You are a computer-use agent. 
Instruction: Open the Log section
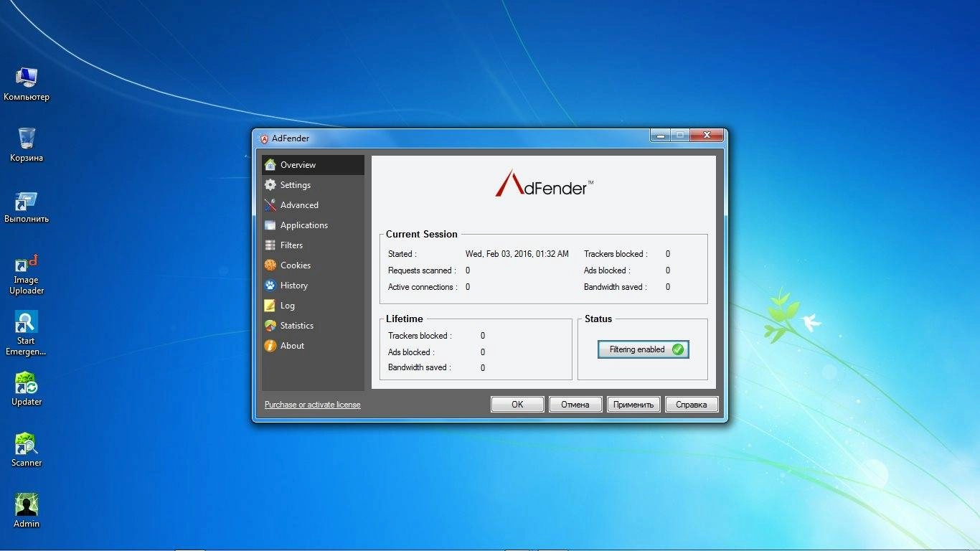[313, 306]
